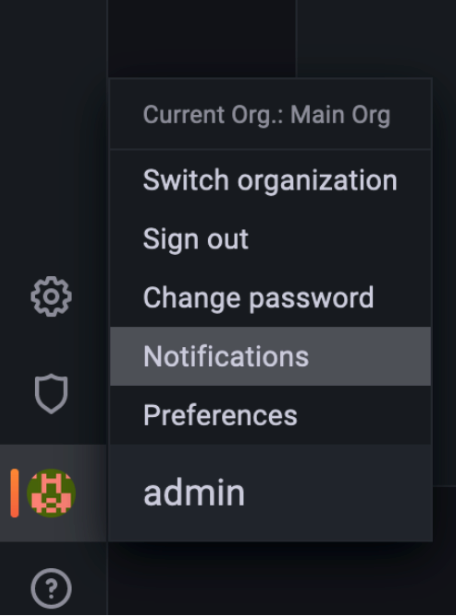Open the Configuration gear icon
Image resolution: width=456 pixels, height=616 pixels.
tap(51, 297)
